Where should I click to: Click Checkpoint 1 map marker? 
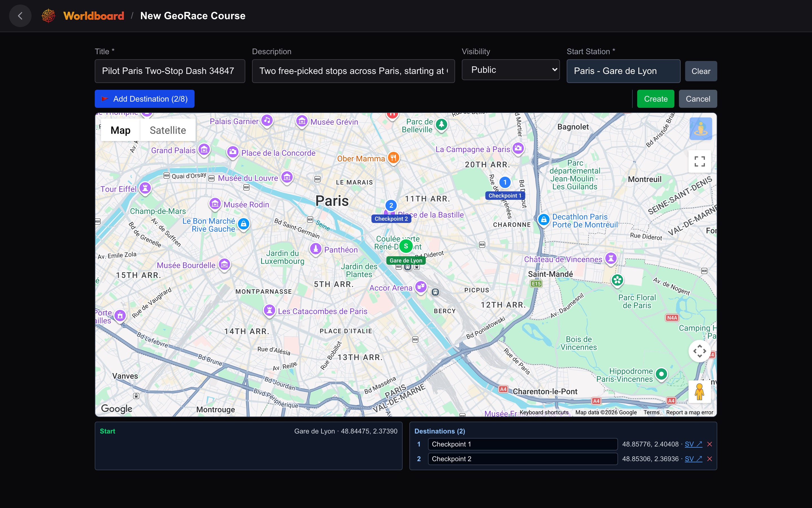505,182
